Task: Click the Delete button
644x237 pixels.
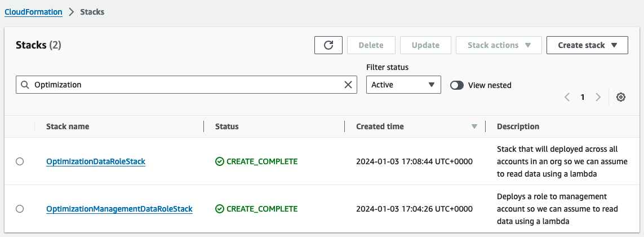Action: 371,45
